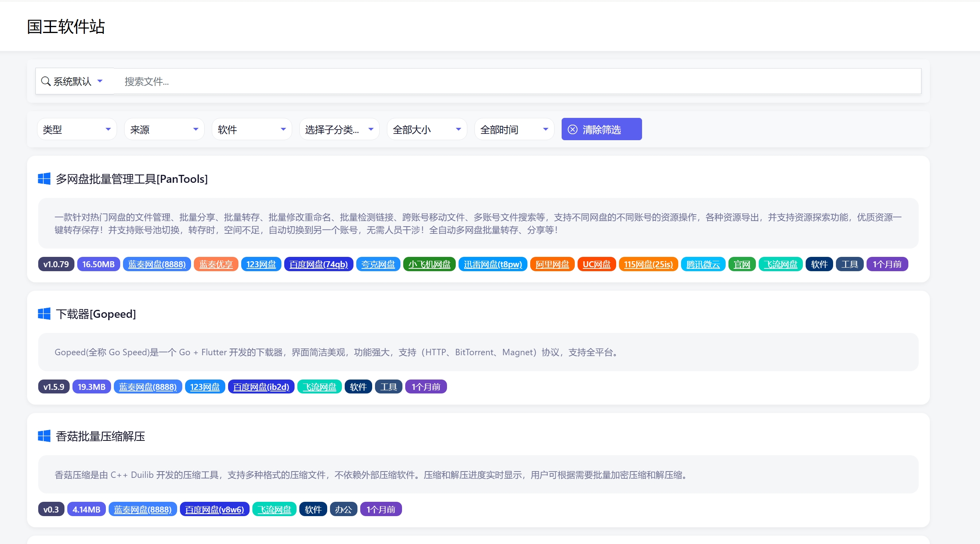Image resolution: width=980 pixels, height=544 pixels.
Task: Click the 办公 tag
Action: coord(344,509)
